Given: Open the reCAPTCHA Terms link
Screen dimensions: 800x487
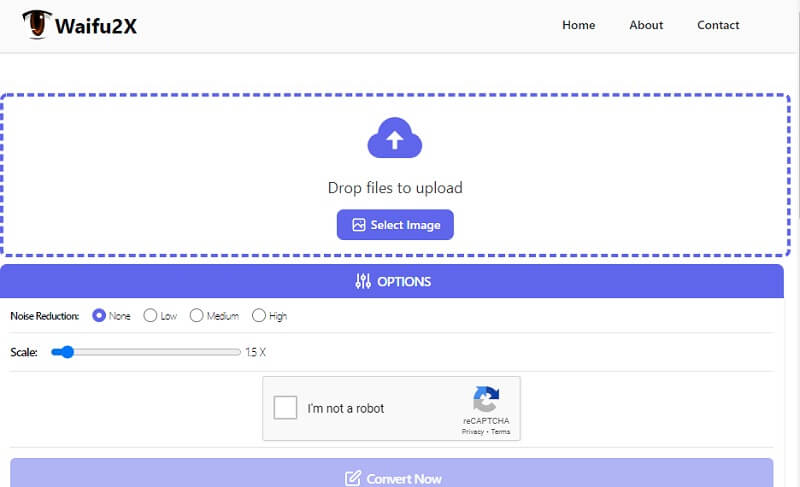Looking at the screenshot, I should 500,432.
